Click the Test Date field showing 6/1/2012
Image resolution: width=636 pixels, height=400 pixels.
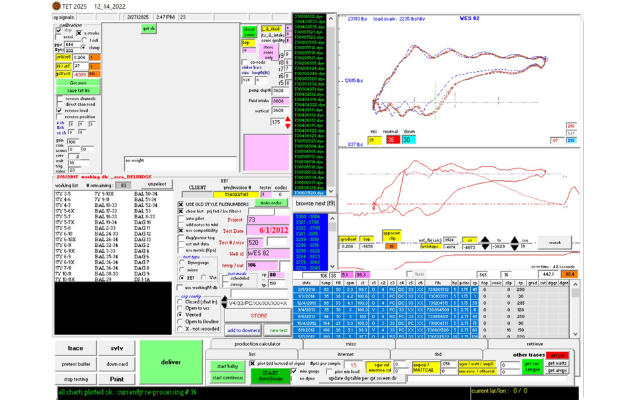(268, 230)
